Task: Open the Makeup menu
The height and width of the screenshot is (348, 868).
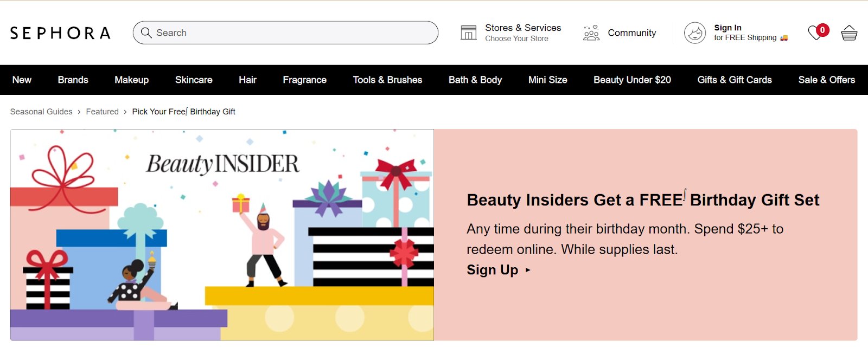Action: (132, 80)
